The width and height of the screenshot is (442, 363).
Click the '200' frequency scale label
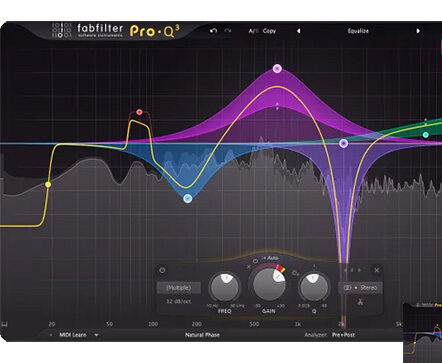(x=197, y=324)
